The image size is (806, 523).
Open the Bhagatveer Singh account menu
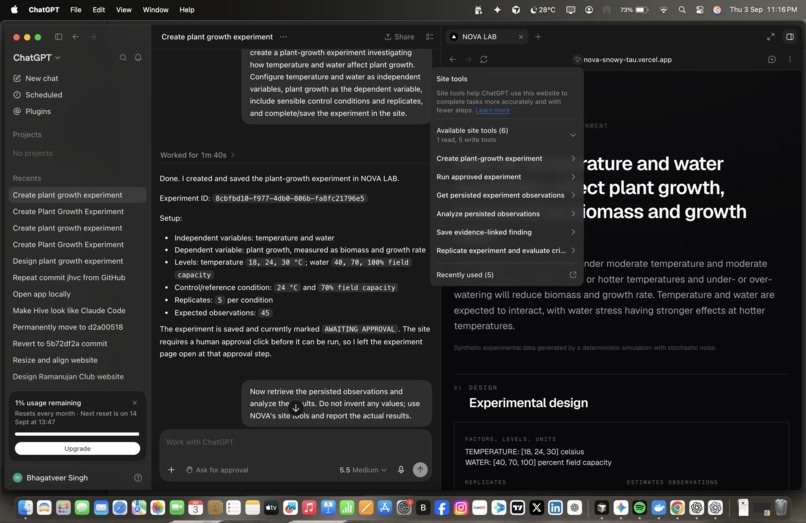click(50, 478)
